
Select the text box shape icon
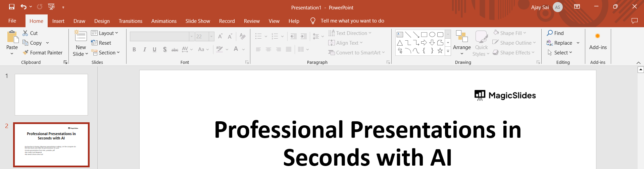click(400, 34)
